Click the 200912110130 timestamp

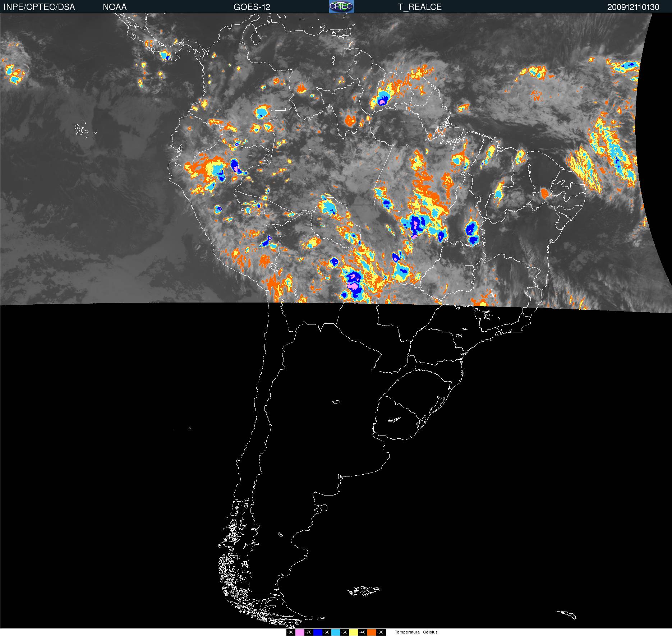tap(633, 7)
